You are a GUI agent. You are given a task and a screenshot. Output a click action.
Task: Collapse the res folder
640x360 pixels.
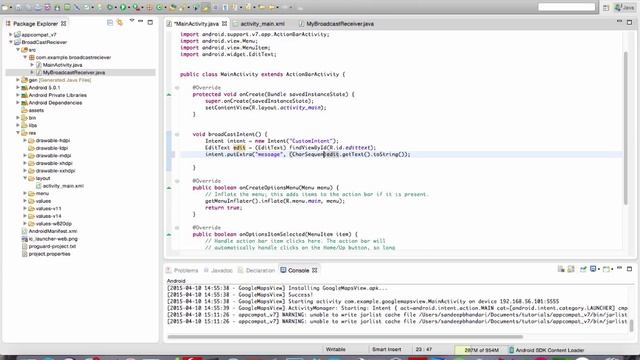(x=18, y=133)
